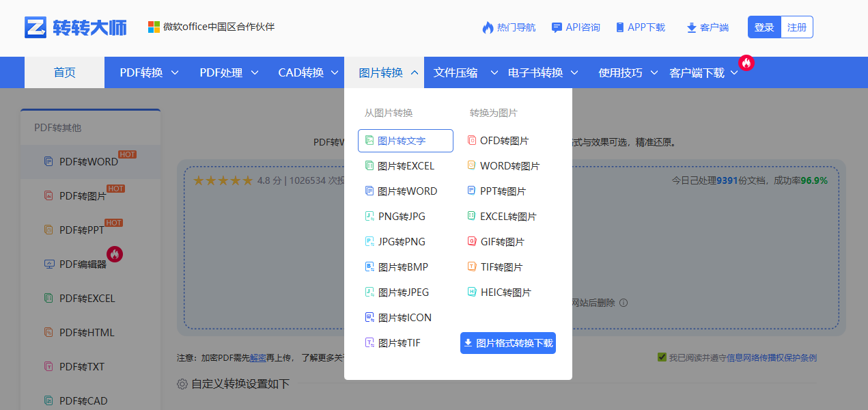The height and width of the screenshot is (410, 868).
Task: Click the 注册 button
Action: [x=797, y=27]
